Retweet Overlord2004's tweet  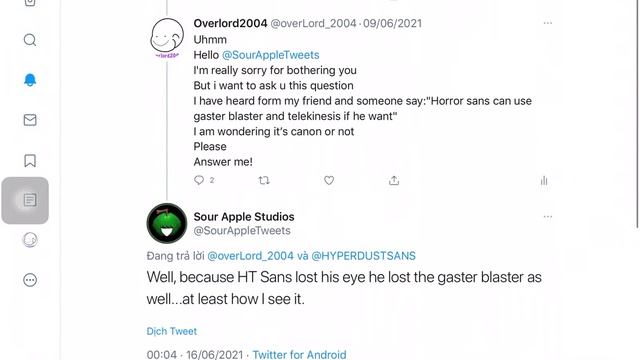pos(264,180)
